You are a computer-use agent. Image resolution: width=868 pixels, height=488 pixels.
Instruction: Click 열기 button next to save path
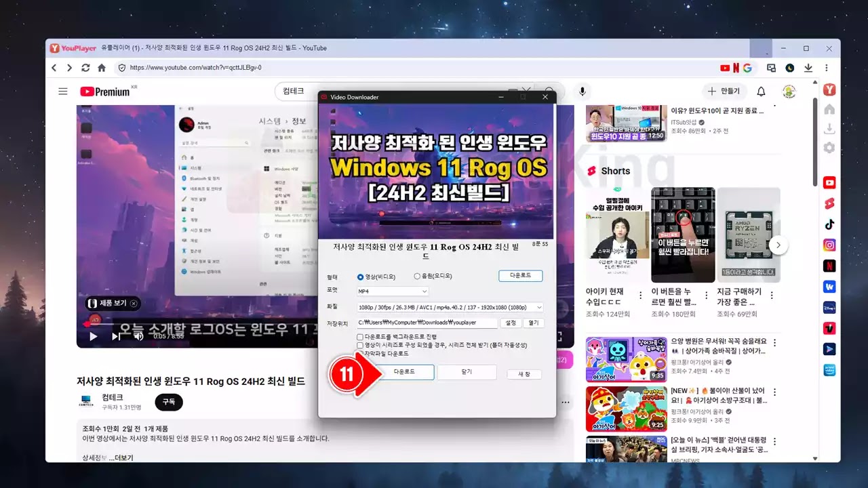(534, 323)
